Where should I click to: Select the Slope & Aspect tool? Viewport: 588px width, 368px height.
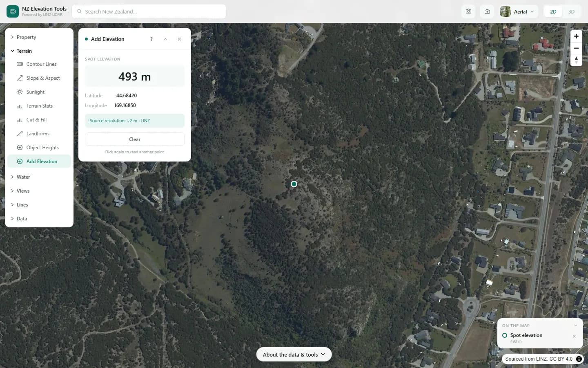tap(39, 78)
